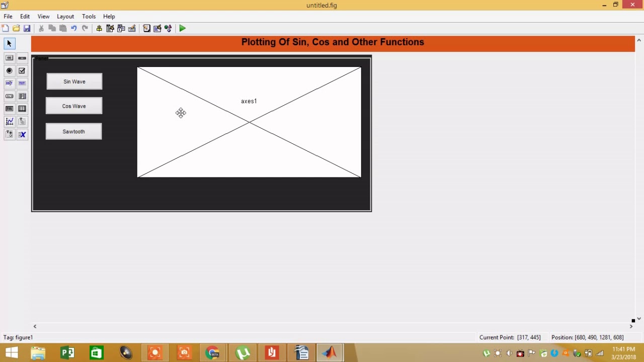Select the Cos Wave push button

(x=74, y=106)
